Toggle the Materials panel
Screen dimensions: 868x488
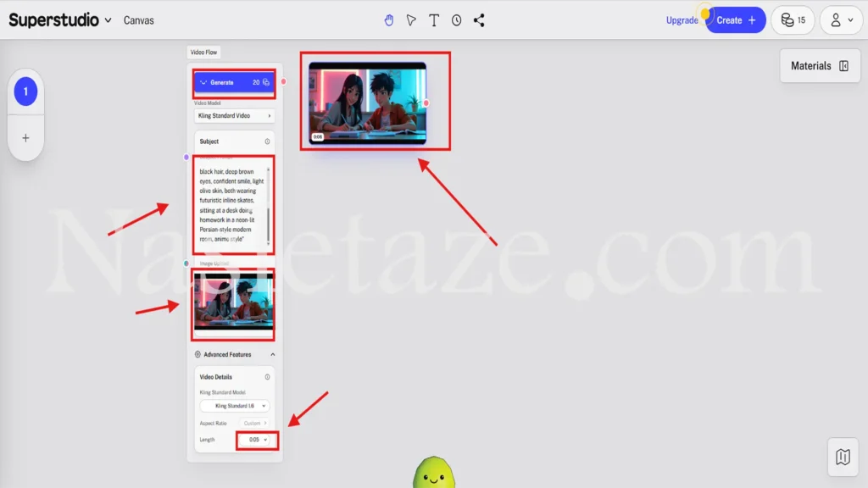tap(820, 66)
